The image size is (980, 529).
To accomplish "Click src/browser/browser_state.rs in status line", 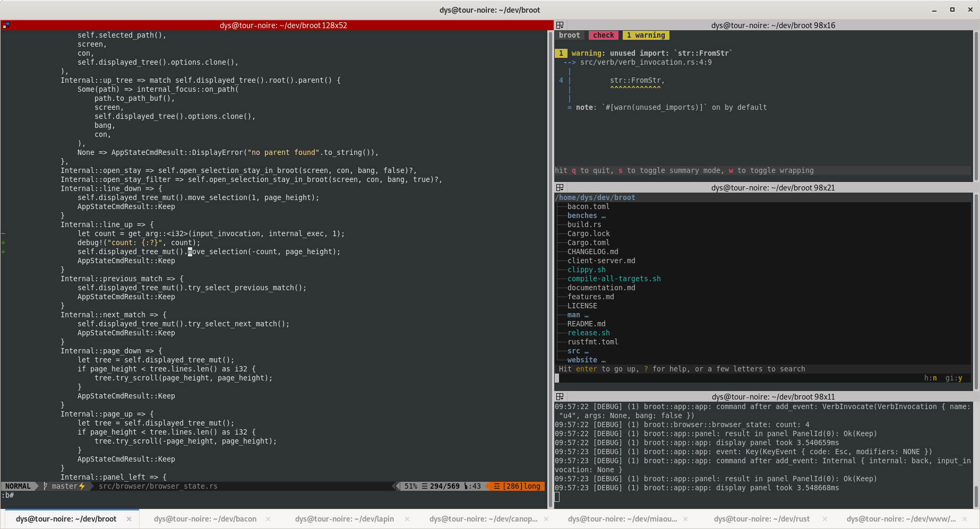I will [158, 486].
